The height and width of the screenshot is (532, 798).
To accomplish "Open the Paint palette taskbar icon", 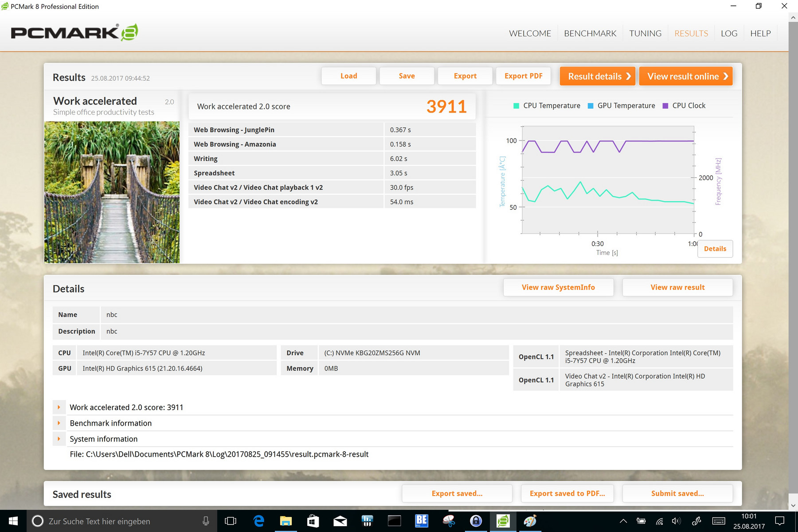I will click(530, 521).
